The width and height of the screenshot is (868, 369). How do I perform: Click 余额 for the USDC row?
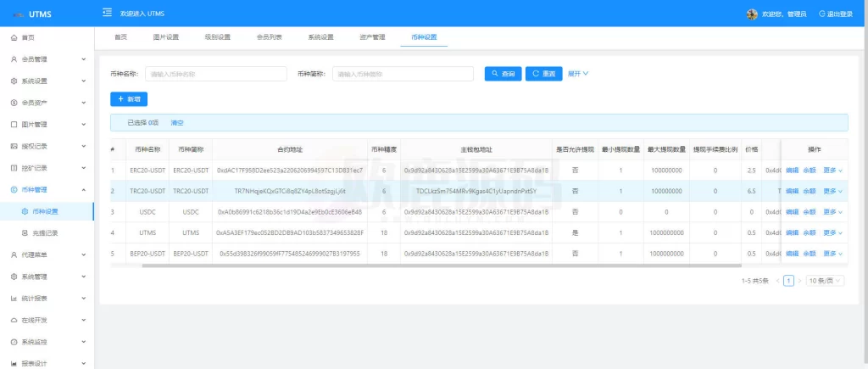810,212
